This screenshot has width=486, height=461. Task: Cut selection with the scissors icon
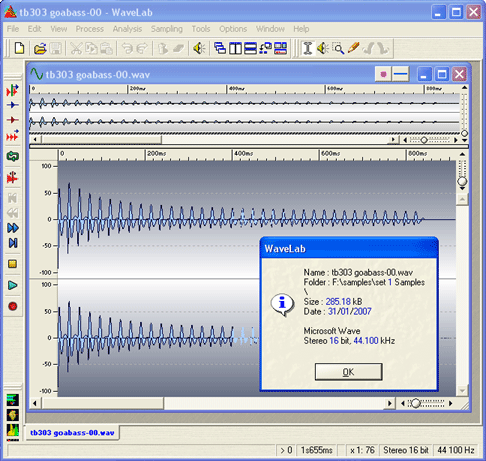[76, 49]
